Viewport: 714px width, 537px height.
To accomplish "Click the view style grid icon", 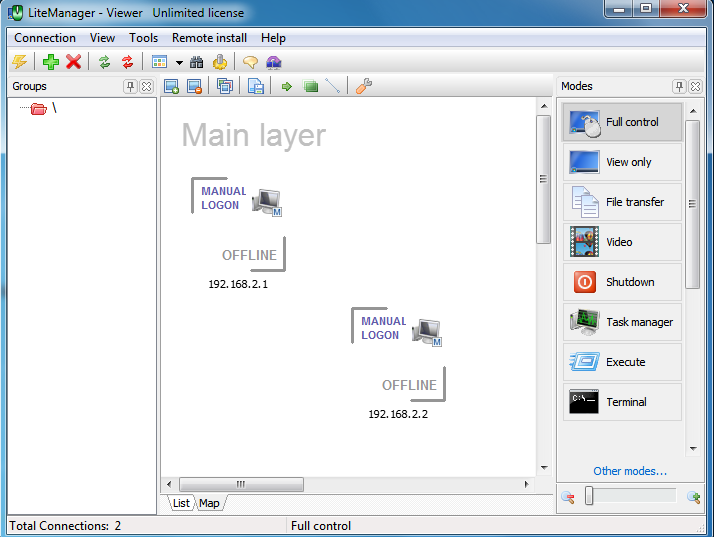I will pos(159,61).
